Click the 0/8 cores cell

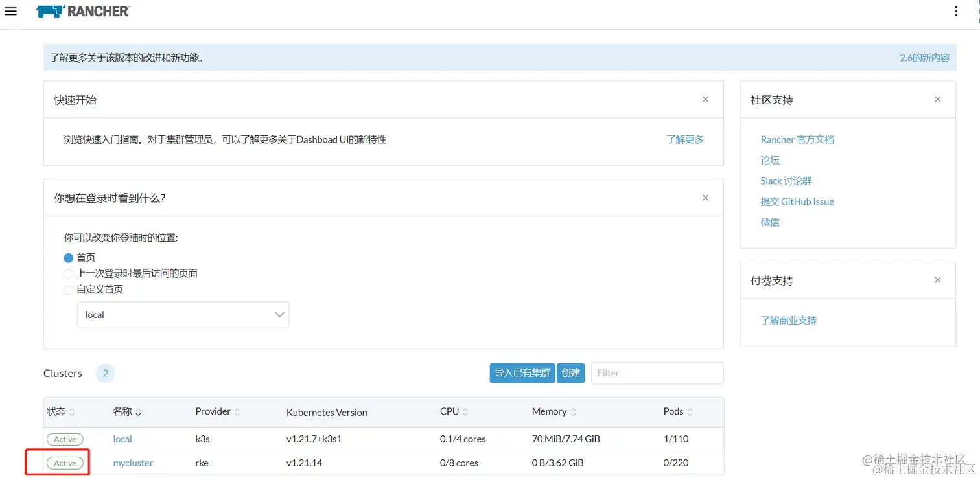[x=459, y=463]
